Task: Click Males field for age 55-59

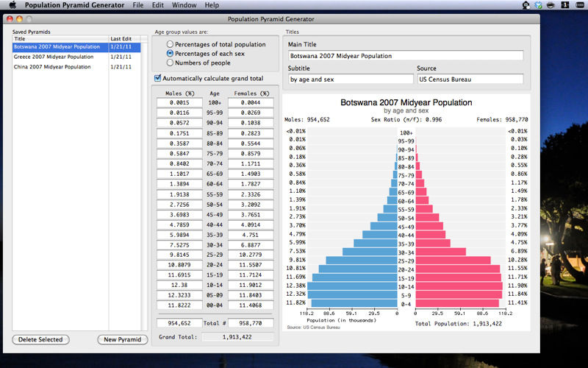Action: point(179,194)
